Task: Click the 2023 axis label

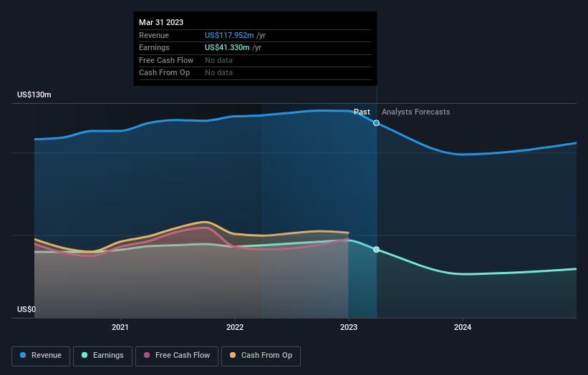Action: coord(349,328)
